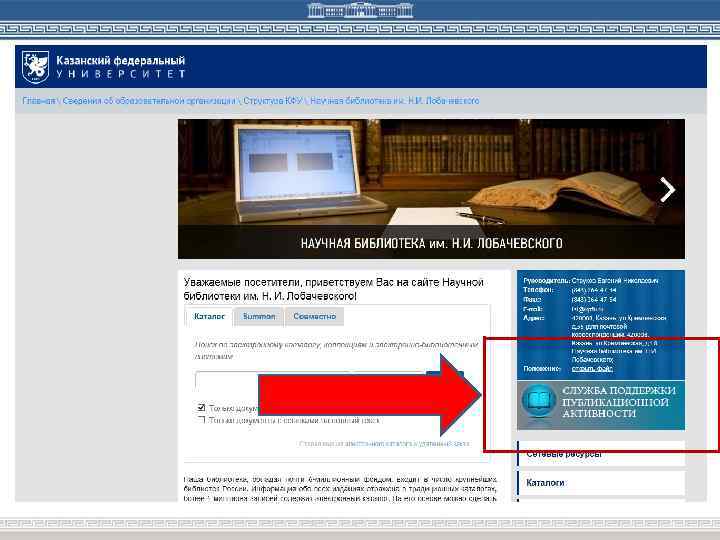Click the open book icon in the publication support banner

(539, 400)
